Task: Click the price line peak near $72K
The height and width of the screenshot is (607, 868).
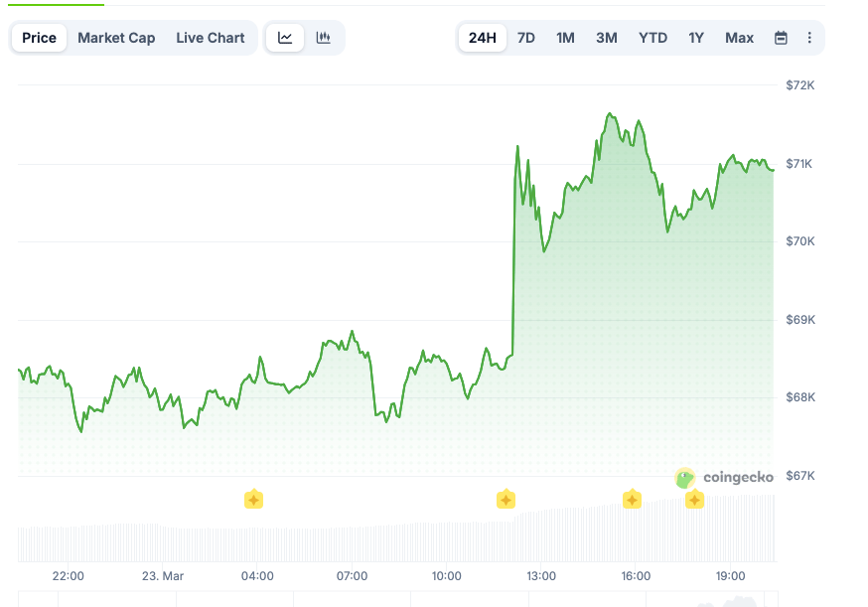Action: pyautogui.click(x=609, y=114)
